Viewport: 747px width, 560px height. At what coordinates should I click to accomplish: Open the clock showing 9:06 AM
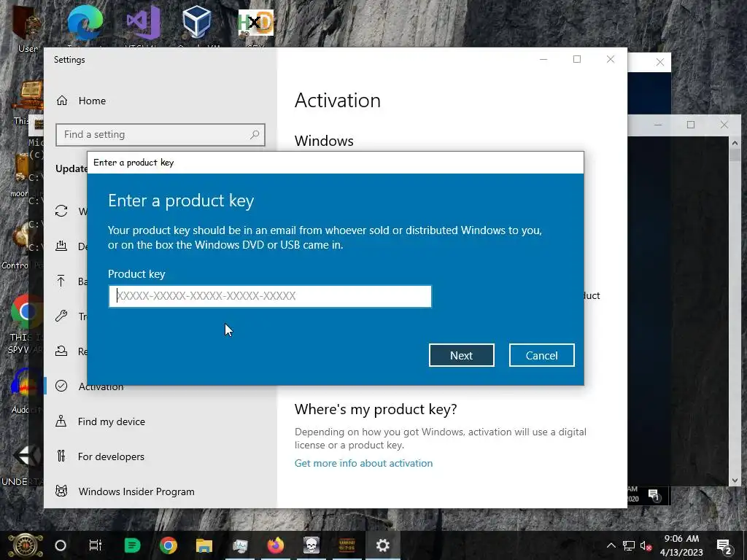click(x=682, y=545)
